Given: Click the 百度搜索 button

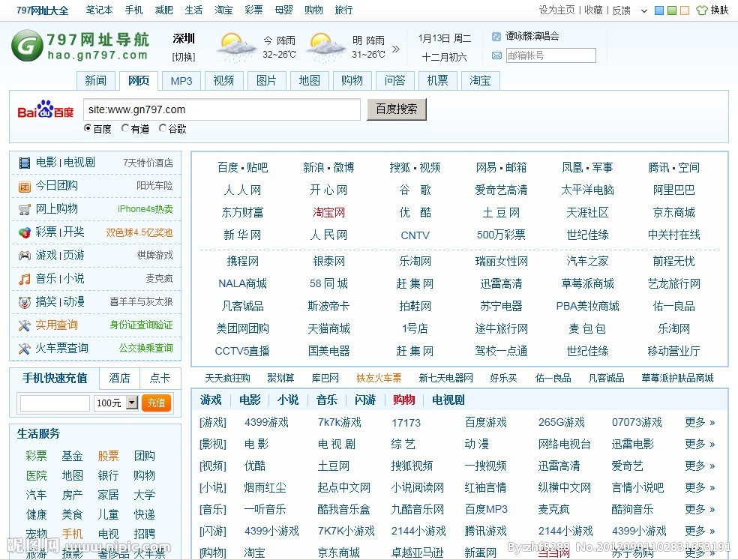Looking at the screenshot, I should [396, 109].
